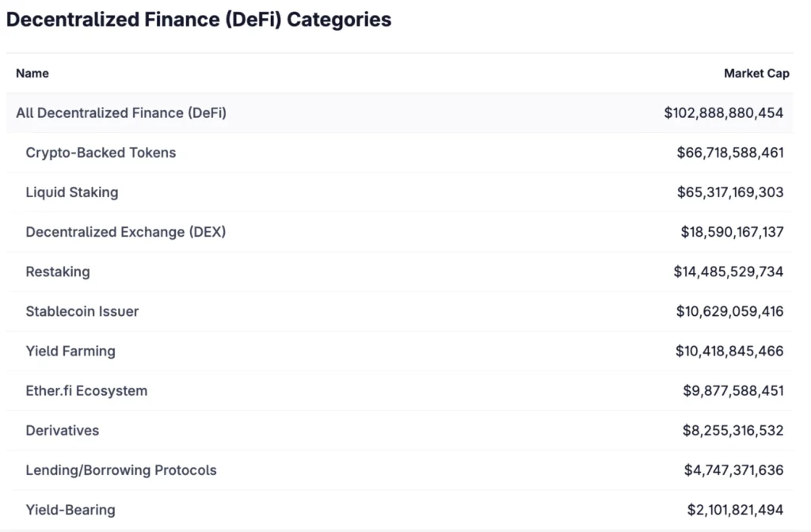
Task: Select Lending/Borrowing Protocols category
Action: tap(121, 470)
